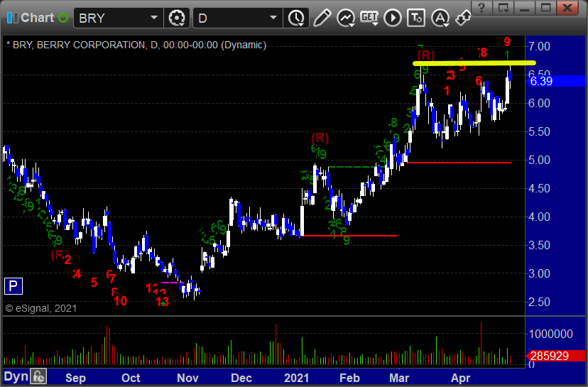Image resolution: width=588 pixels, height=387 pixels.
Task: Click the Mar label on time axis
Action: coord(398,378)
